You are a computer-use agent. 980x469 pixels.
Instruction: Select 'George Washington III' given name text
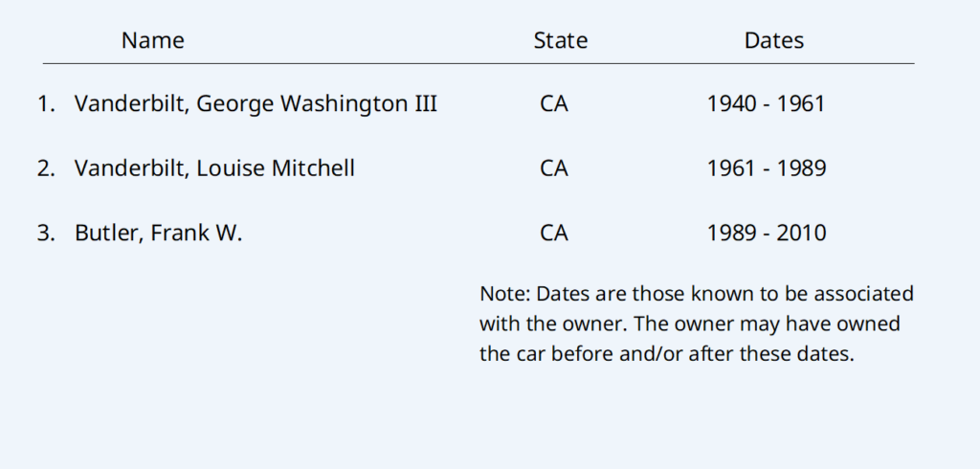317,103
